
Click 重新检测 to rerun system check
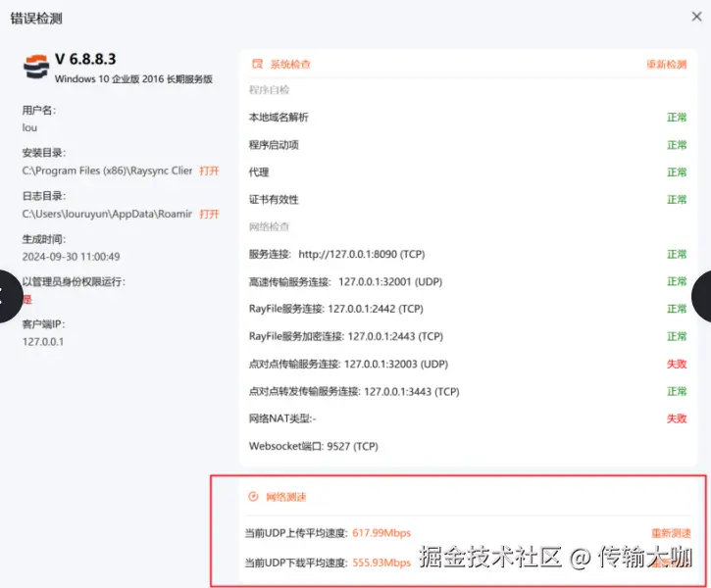tap(666, 65)
